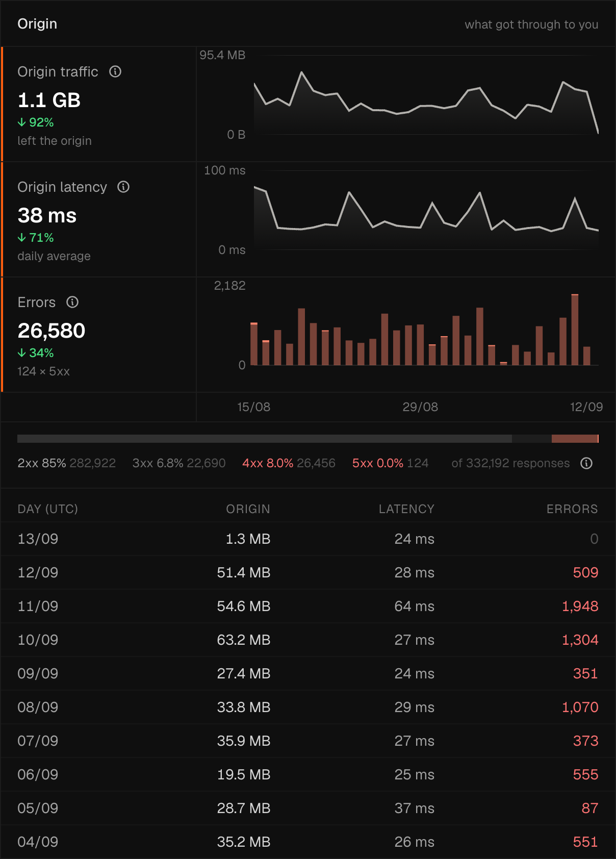616x859 pixels.
Task: Click the 1,948 errors value
Action: [x=580, y=606]
